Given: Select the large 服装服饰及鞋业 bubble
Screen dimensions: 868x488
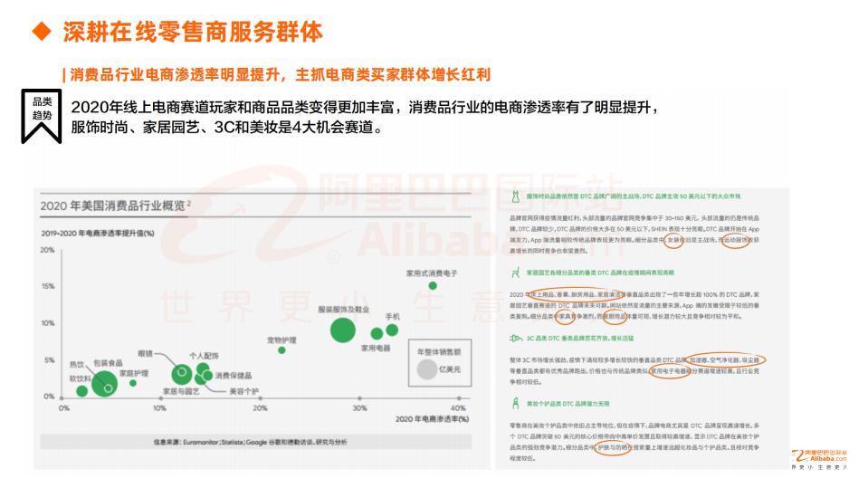Looking at the screenshot, I should click(343, 330).
